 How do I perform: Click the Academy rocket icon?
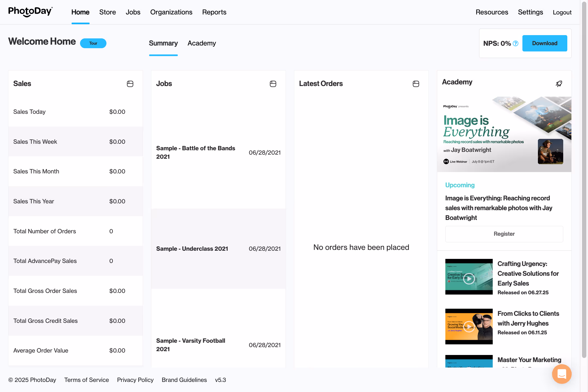[x=559, y=84]
